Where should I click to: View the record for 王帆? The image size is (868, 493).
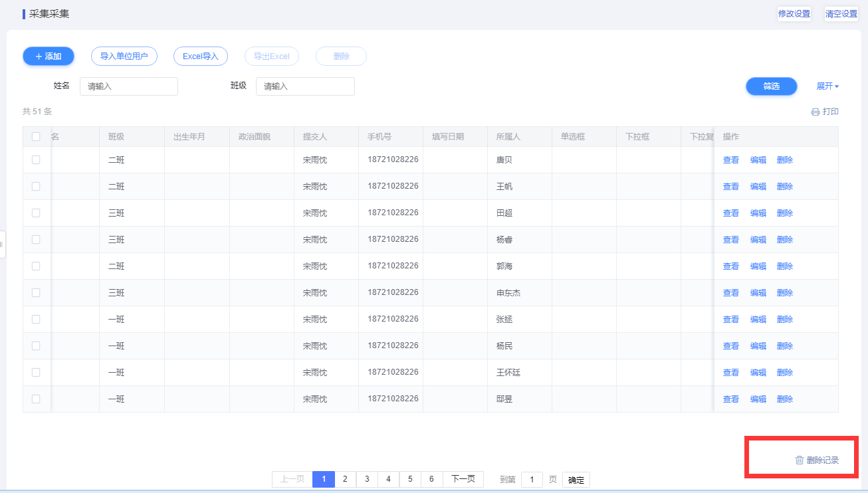731,187
